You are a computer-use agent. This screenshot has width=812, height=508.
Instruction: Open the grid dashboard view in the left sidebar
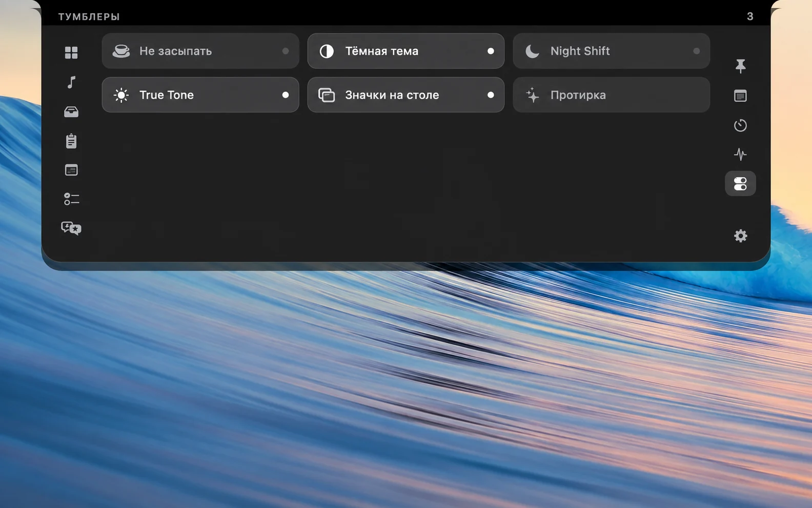tap(71, 52)
